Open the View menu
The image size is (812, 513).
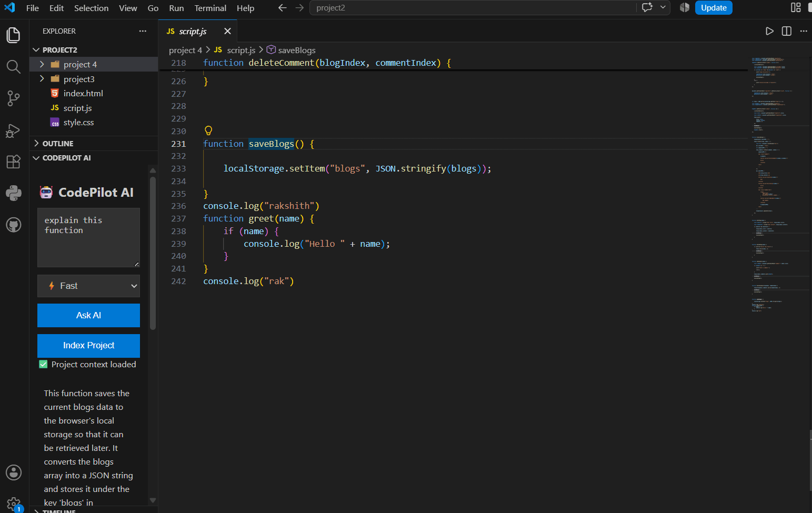128,8
